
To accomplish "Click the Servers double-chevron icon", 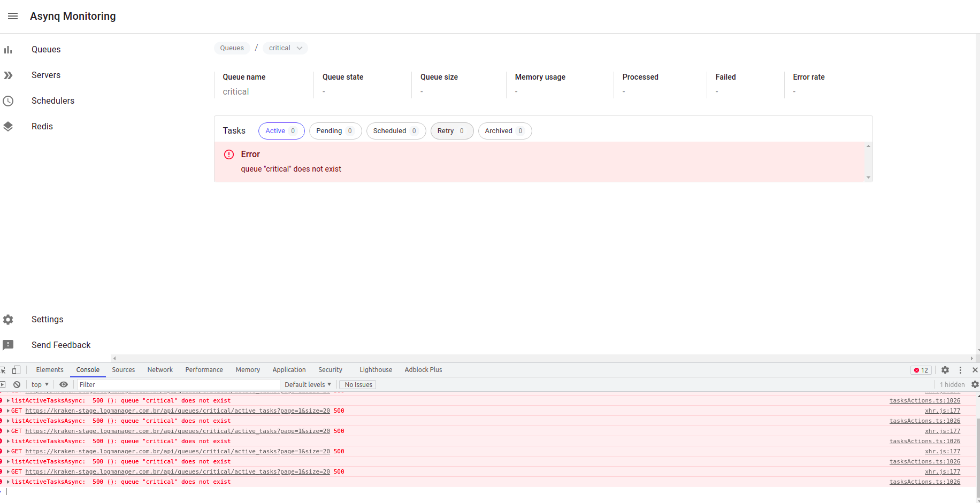I will [x=8, y=75].
